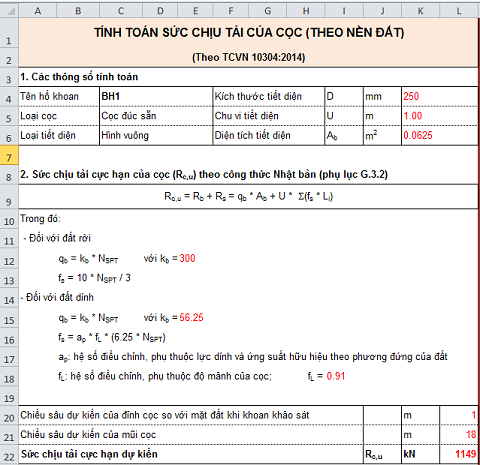Select column E header
This screenshot has height=465, width=480.
click(x=195, y=11)
